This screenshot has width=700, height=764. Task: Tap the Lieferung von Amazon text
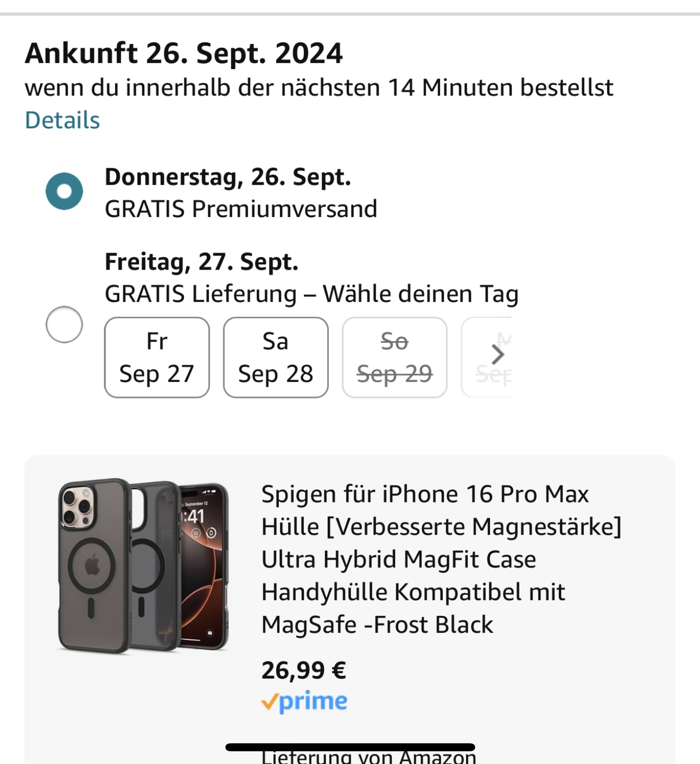tap(369, 757)
